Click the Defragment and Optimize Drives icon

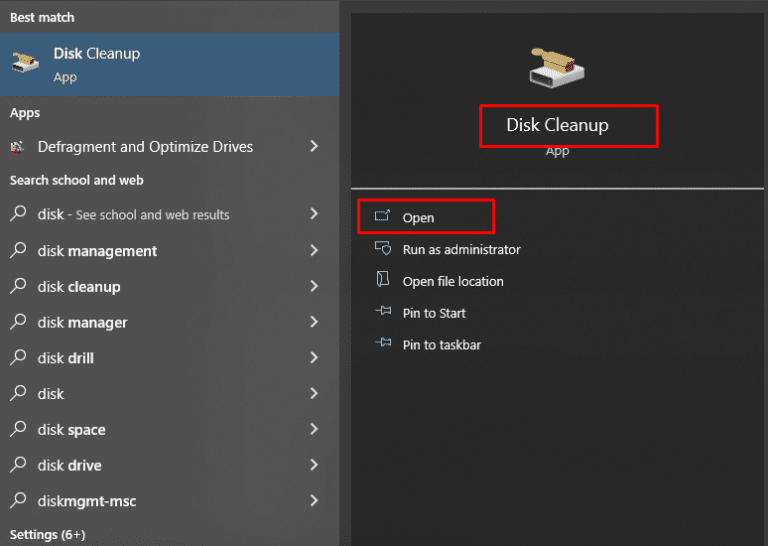coord(18,146)
